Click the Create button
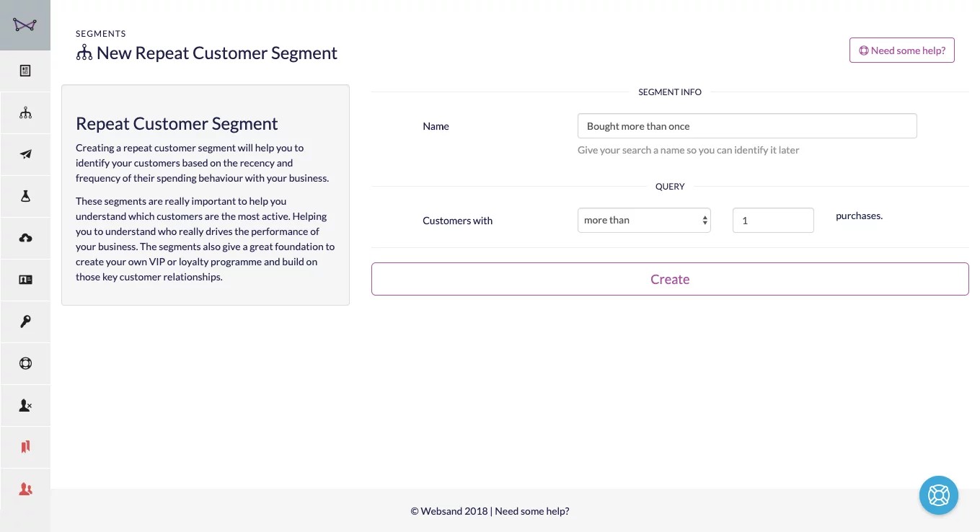The height and width of the screenshot is (532, 980). [x=670, y=279]
